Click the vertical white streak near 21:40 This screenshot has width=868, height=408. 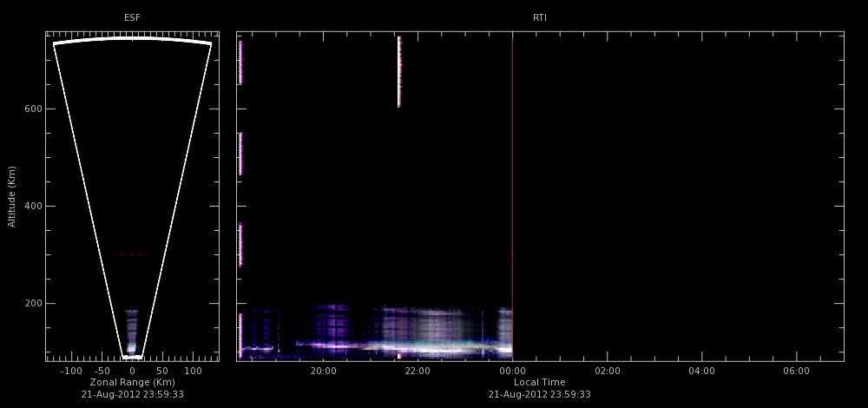pos(399,71)
